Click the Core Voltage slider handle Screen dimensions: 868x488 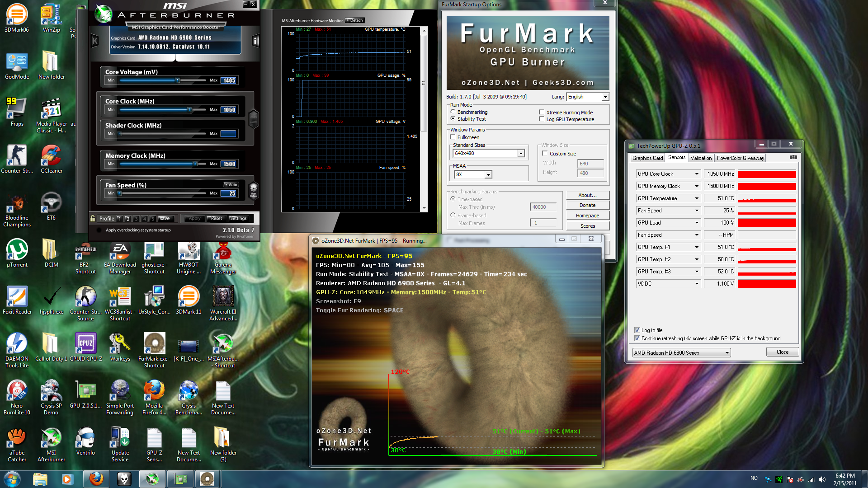[178, 80]
